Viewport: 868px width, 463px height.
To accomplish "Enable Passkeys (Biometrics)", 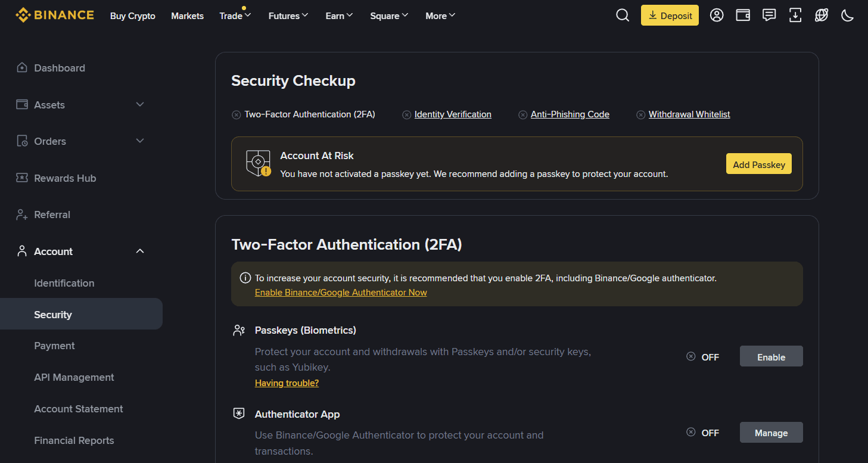I will click(771, 357).
